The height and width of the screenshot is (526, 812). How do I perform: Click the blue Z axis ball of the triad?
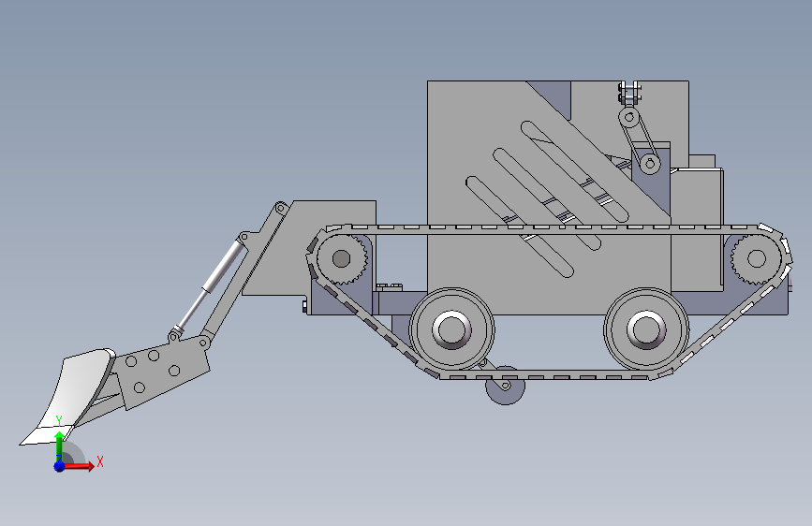pos(60,466)
